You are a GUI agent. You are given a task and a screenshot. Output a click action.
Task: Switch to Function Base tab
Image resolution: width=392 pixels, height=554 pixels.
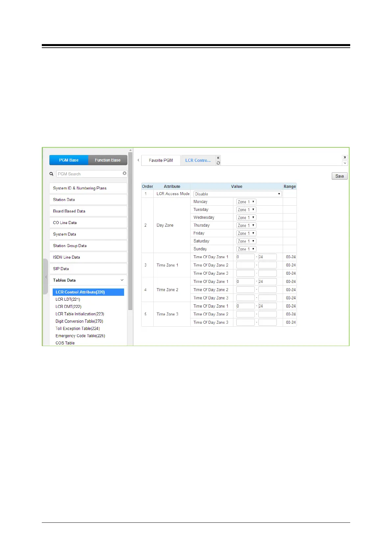[x=108, y=160]
